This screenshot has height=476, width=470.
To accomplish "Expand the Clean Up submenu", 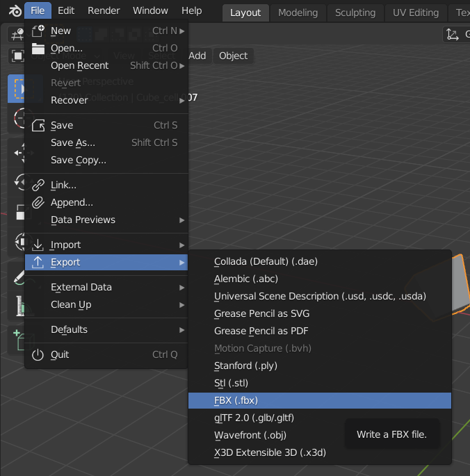I will pos(106,304).
